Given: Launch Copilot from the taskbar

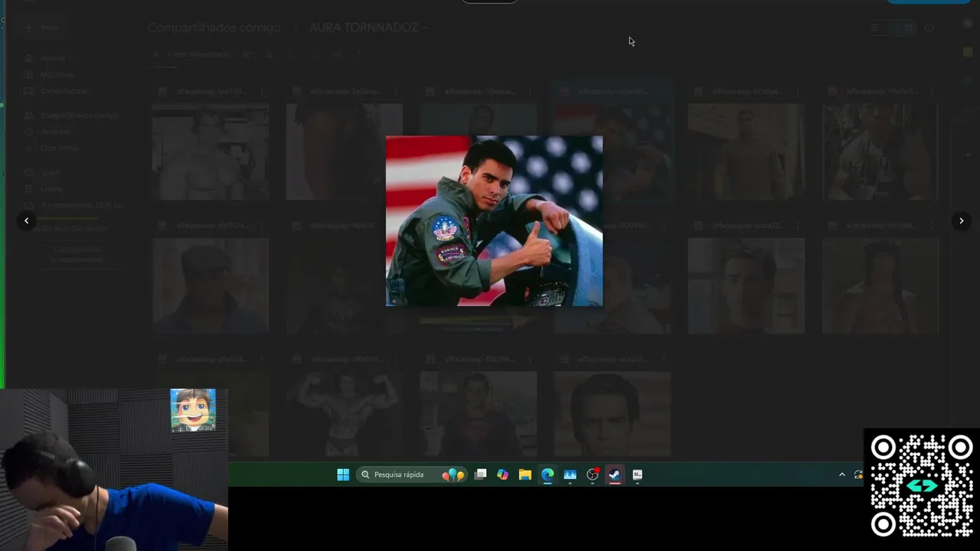Looking at the screenshot, I should click(x=502, y=474).
